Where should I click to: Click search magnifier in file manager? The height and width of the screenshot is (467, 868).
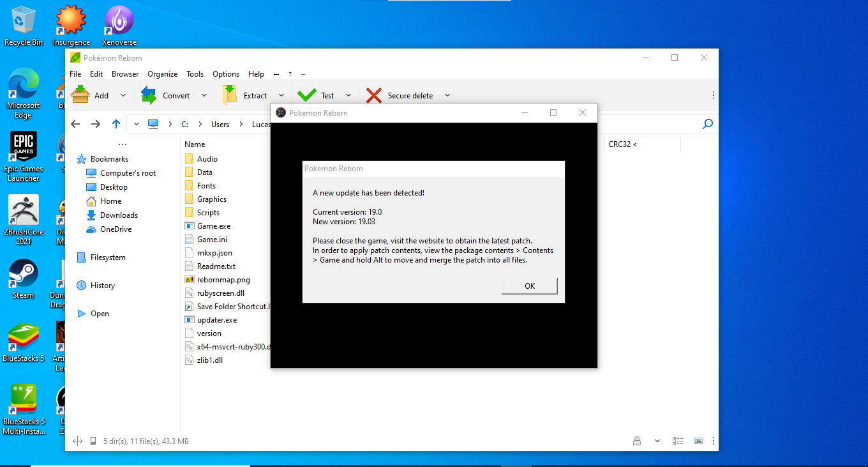(x=707, y=124)
